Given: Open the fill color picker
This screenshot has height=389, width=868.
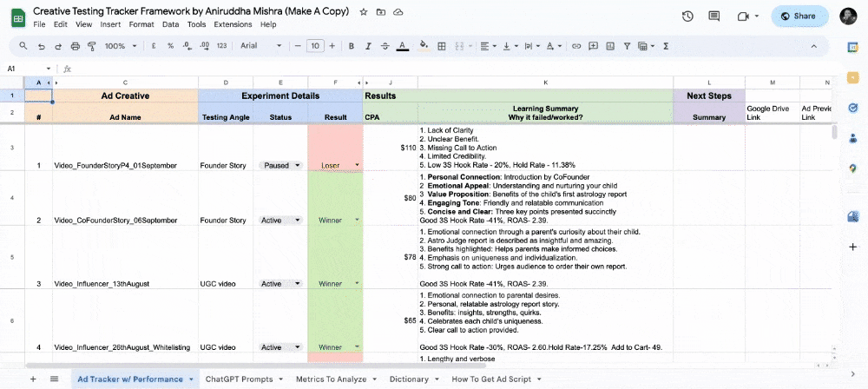Looking at the screenshot, I should pos(424,46).
